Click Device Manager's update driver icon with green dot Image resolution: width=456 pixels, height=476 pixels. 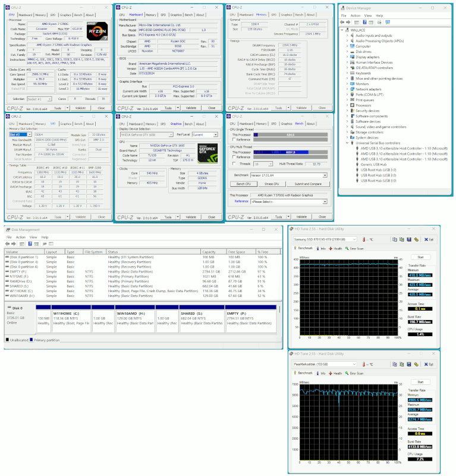point(379,22)
